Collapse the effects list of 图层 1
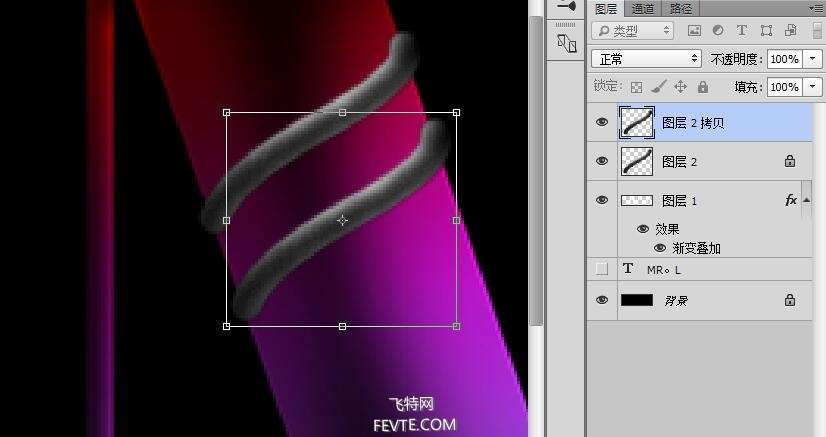This screenshot has width=826, height=437. 806,201
